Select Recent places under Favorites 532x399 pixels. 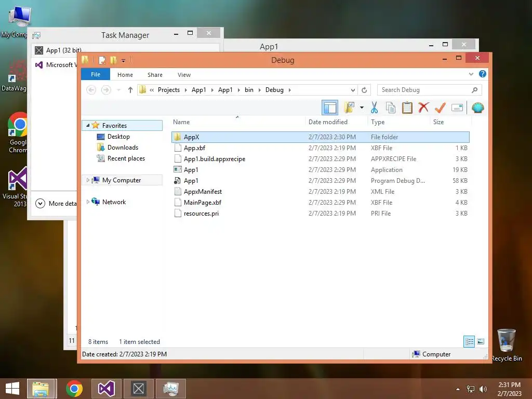click(x=126, y=158)
